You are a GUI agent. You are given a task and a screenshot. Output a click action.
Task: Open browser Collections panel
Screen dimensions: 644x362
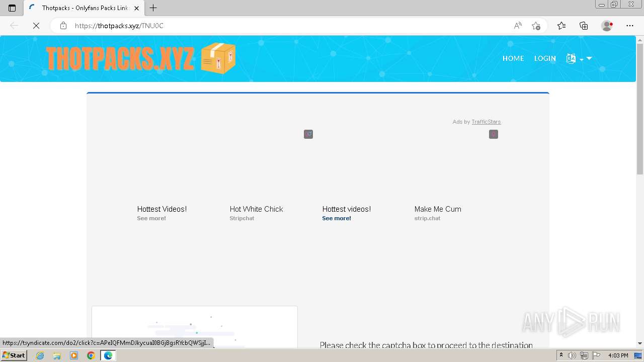pyautogui.click(x=584, y=26)
